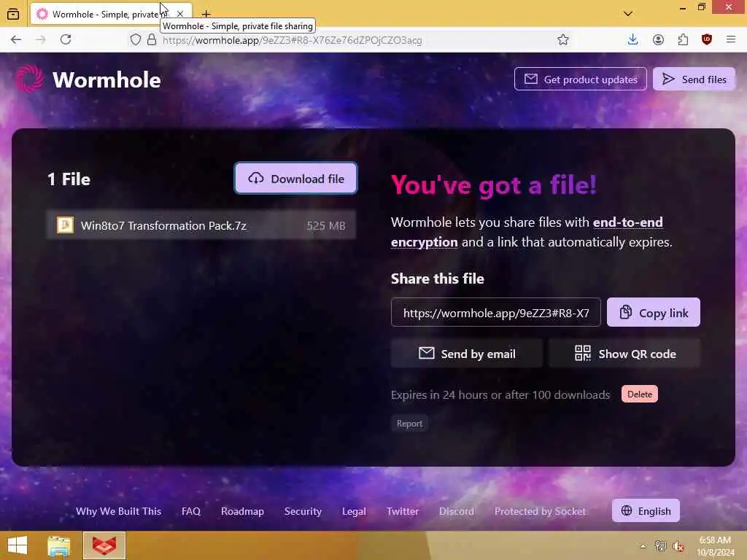Image resolution: width=747 pixels, height=560 pixels.
Task: Click the Wormhole swirl logo
Action: point(29,79)
